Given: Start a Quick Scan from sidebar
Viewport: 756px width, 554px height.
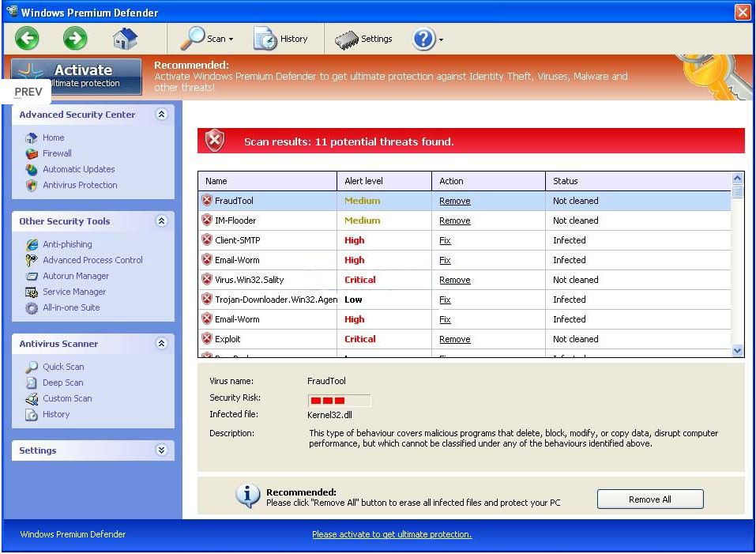Looking at the screenshot, I should point(63,367).
